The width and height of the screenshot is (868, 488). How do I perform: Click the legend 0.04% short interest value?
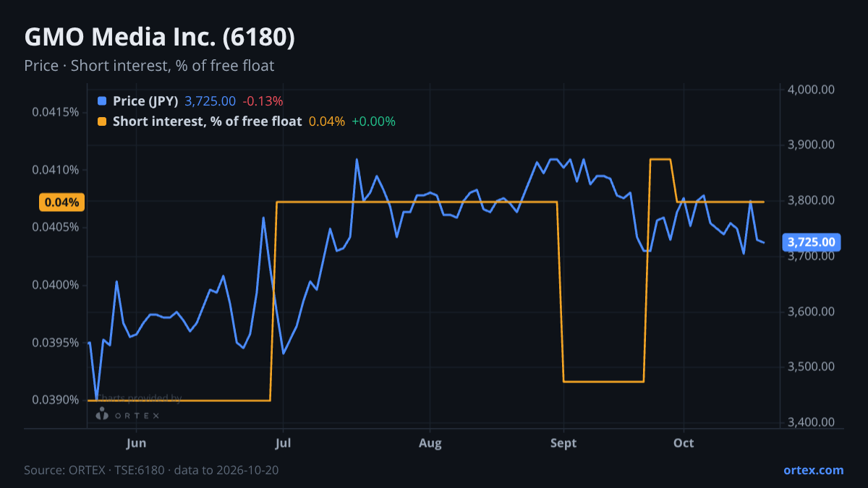[327, 121]
